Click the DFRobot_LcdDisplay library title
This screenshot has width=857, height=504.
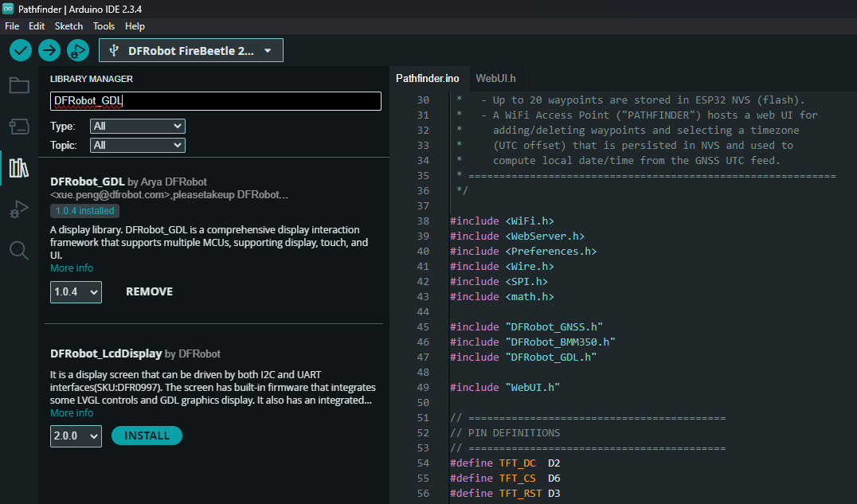click(106, 354)
